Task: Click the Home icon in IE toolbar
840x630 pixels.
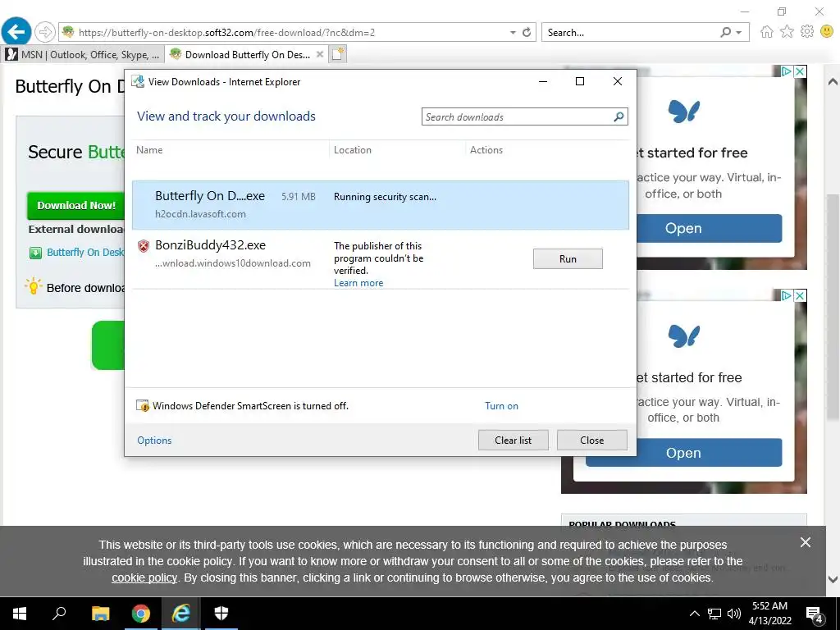Action: coord(767,32)
